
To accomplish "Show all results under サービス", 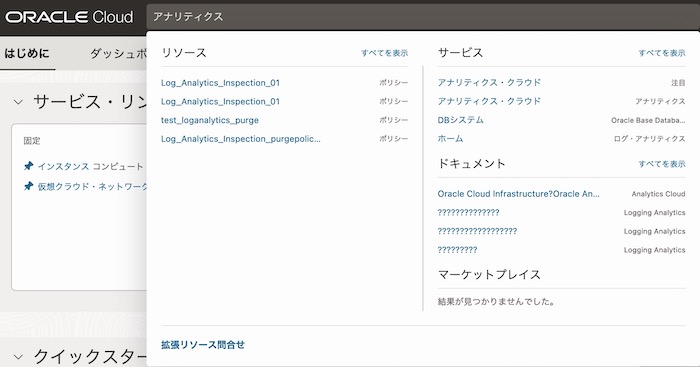I will (662, 53).
